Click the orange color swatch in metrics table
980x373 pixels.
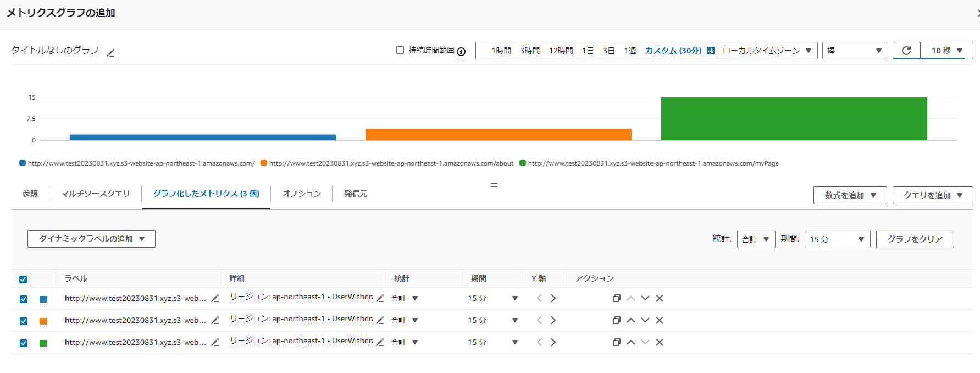(x=43, y=321)
